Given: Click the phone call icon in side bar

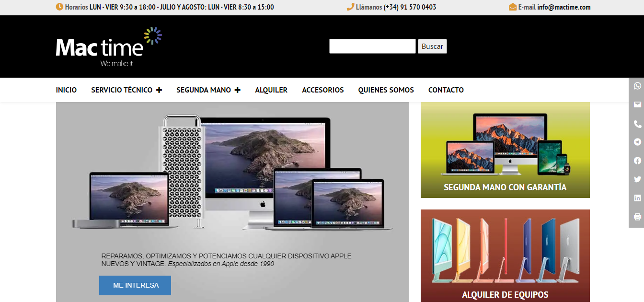Looking at the screenshot, I should (x=637, y=124).
